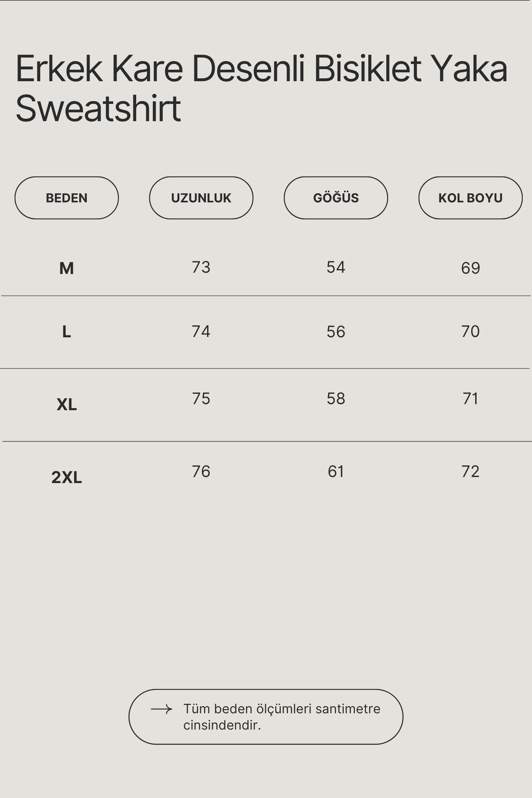This screenshot has width=532, height=798.
Task: Select the UZUNLUK header pill
Action: tap(201, 198)
